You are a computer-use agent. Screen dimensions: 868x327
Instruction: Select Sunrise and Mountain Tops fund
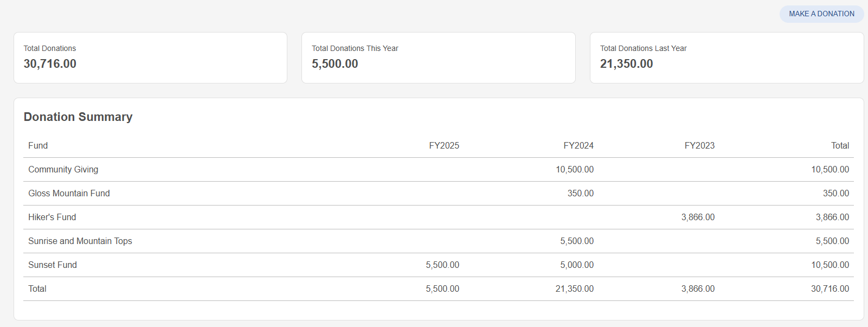80,241
